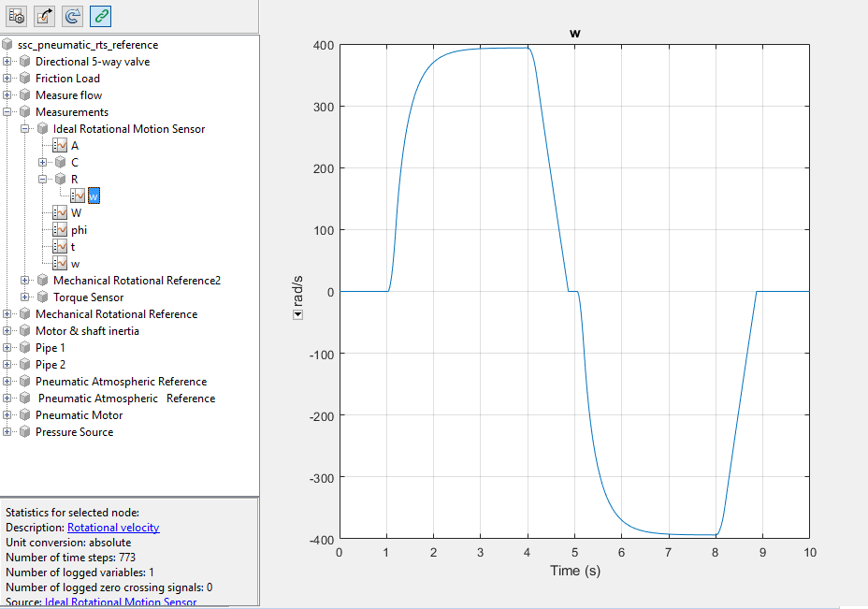Click 'Number of logged zero crossing signals: 0'
The width and height of the screenshot is (868, 609).
109,587
